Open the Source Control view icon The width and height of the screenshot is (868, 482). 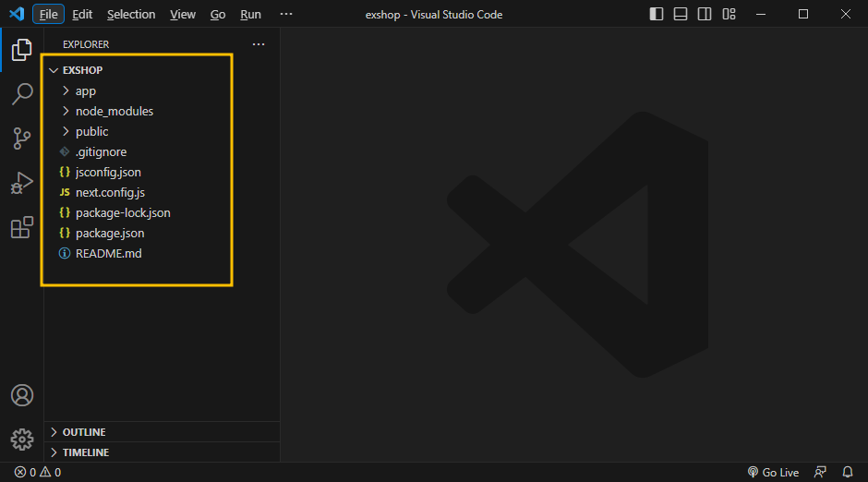tap(21, 139)
